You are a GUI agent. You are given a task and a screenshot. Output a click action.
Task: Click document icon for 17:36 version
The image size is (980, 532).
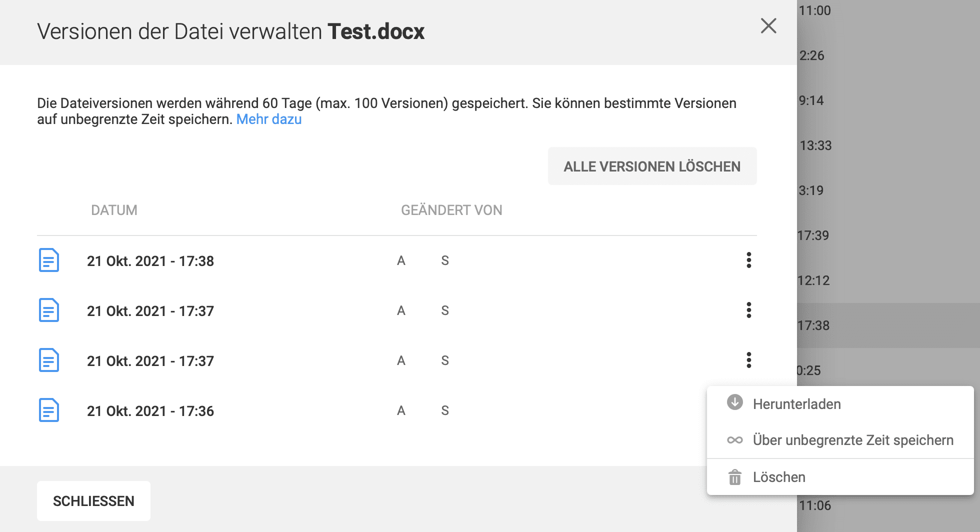tap(49, 410)
